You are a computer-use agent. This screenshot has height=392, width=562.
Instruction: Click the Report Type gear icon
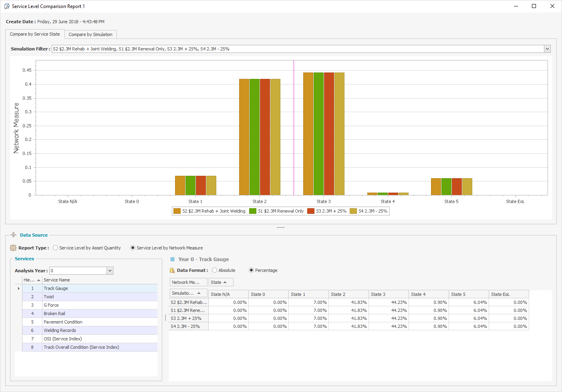tap(13, 248)
